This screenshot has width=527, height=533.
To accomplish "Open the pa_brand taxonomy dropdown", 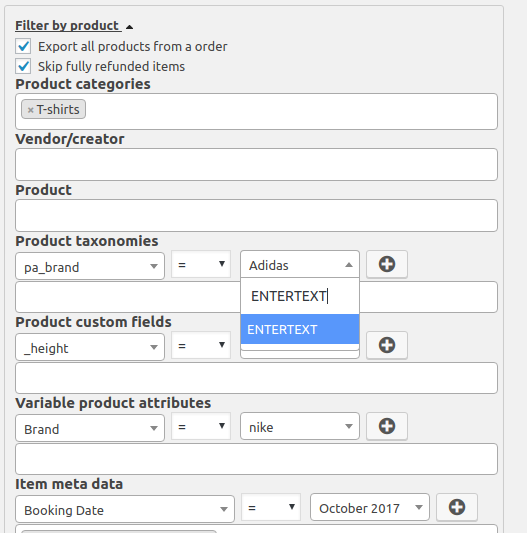I will [90, 266].
